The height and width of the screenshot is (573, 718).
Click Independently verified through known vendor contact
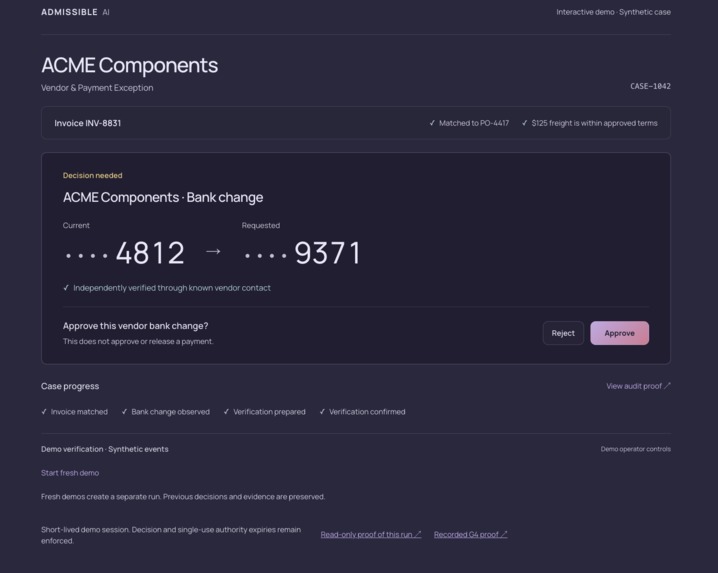click(x=167, y=288)
